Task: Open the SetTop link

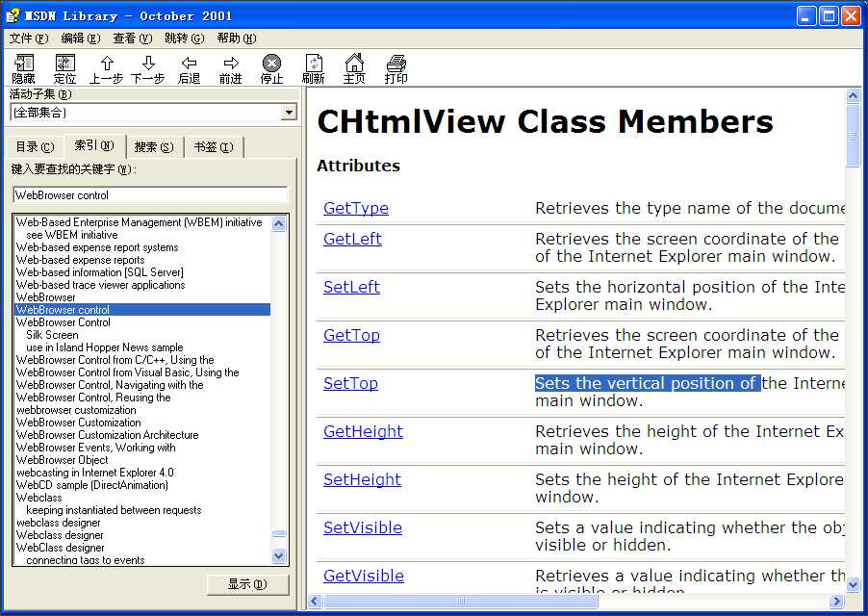Action: [350, 383]
